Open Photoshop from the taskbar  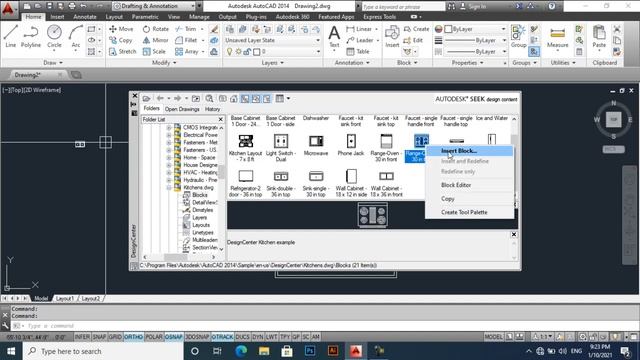pos(310,351)
